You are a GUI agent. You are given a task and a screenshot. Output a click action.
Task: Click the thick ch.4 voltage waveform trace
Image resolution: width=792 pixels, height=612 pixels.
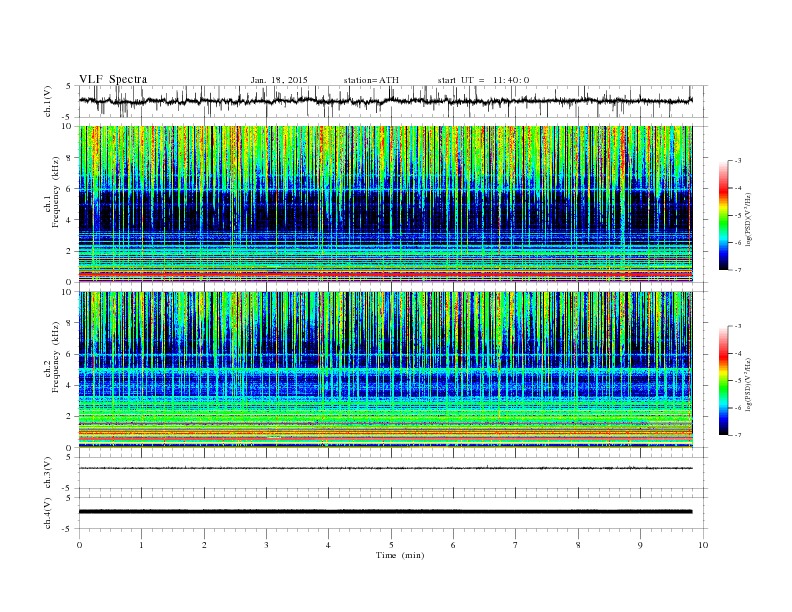click(385, 512)
